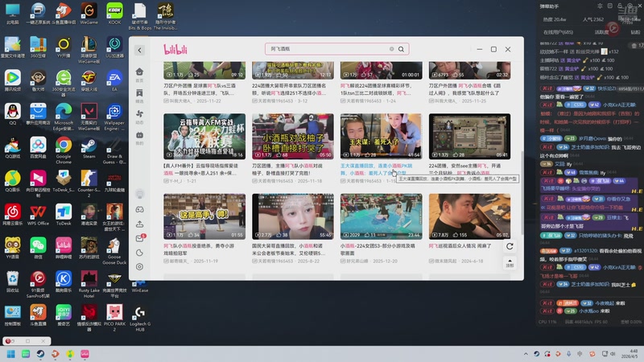Image resolution: width=644 pixels, height=362 pixels.
Task: Open the messages envelope icon with red badge
Action: [x=139, y=238]
